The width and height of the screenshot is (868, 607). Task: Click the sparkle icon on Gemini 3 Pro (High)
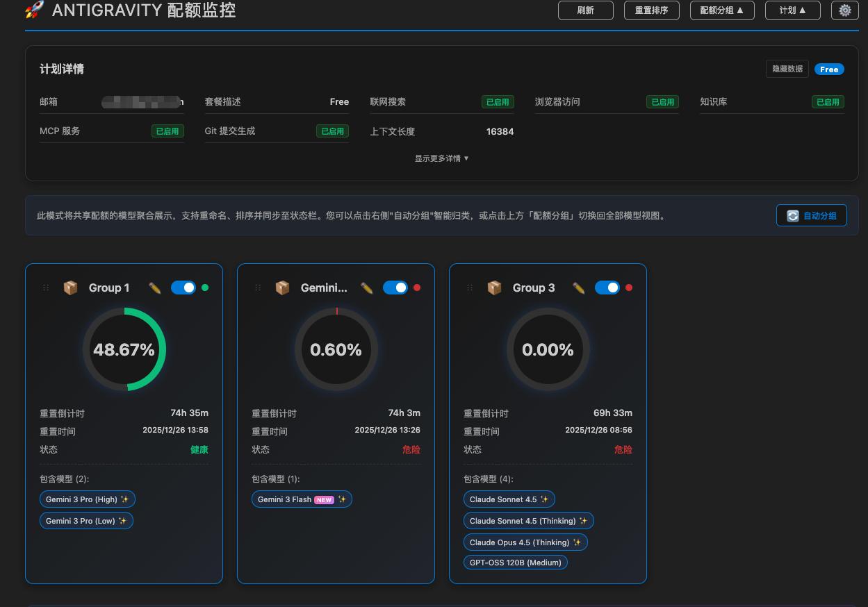126,499
